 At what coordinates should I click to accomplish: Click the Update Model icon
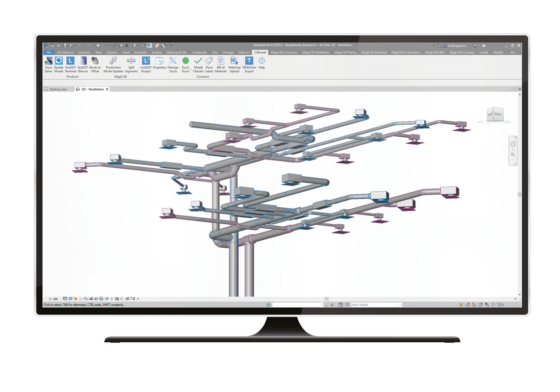click(59, 65)
